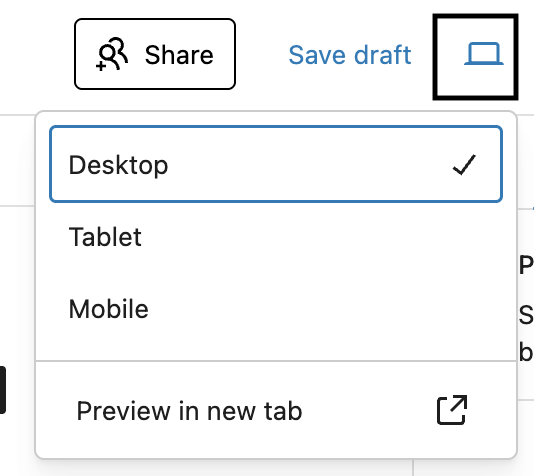Switch preview to Tablet
This screenshot has height=476, width=534.
pos(276,237)
